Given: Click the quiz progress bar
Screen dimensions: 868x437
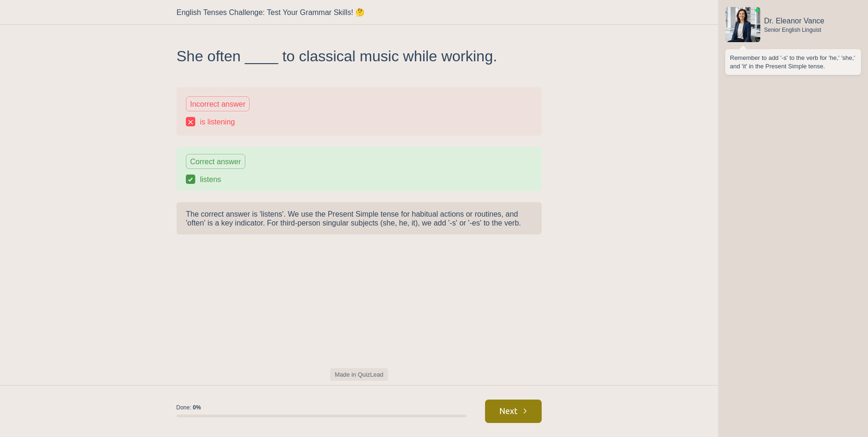Looking at the screenshot, I should [x=321, y=416].
